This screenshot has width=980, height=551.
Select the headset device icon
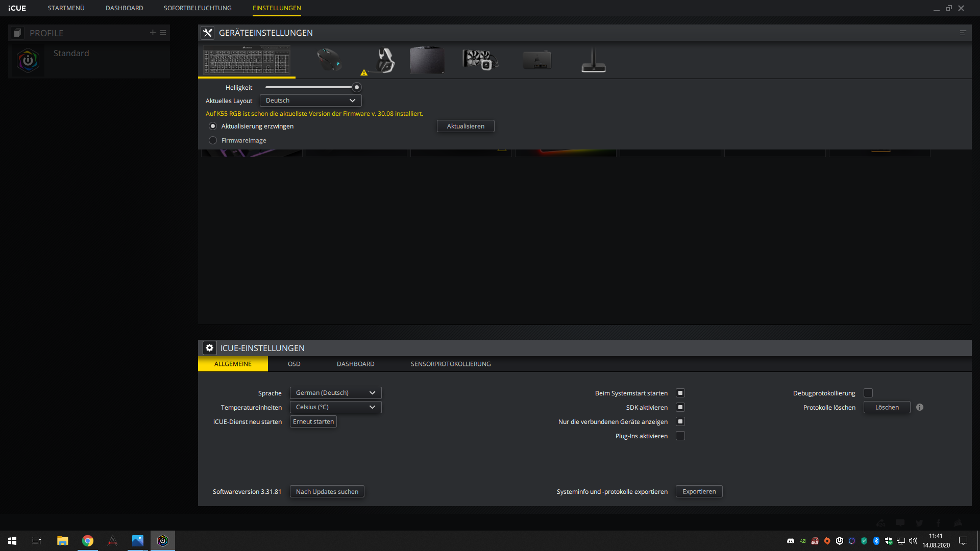coord(385,60)
